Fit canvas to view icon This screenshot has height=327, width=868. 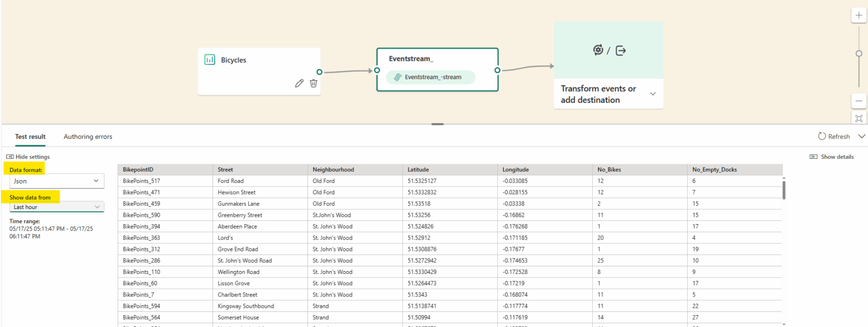pyautogui.click(x=859, y=118)
